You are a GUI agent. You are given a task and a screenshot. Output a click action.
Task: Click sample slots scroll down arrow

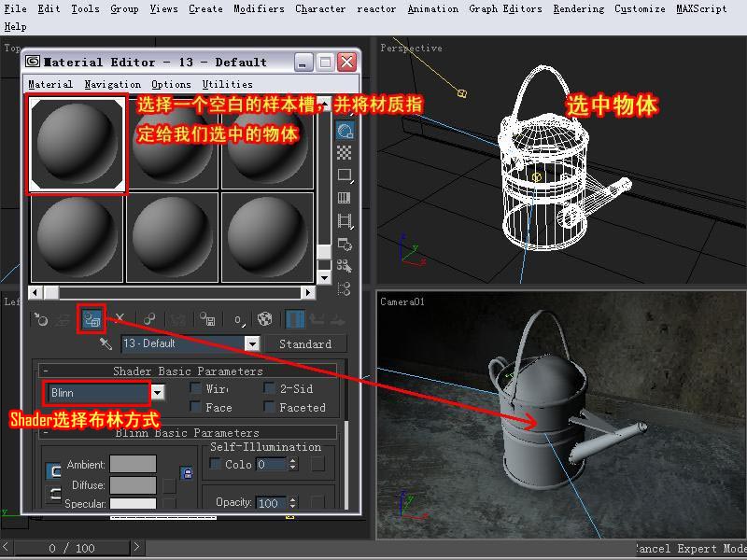click(x=324, y=277)
